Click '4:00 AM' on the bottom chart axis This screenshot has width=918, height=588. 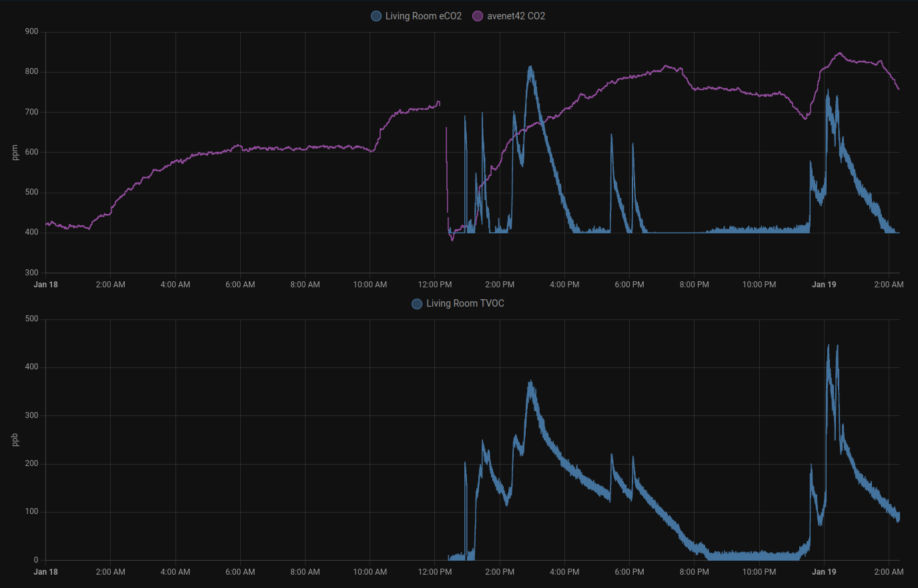pos(175,572)
